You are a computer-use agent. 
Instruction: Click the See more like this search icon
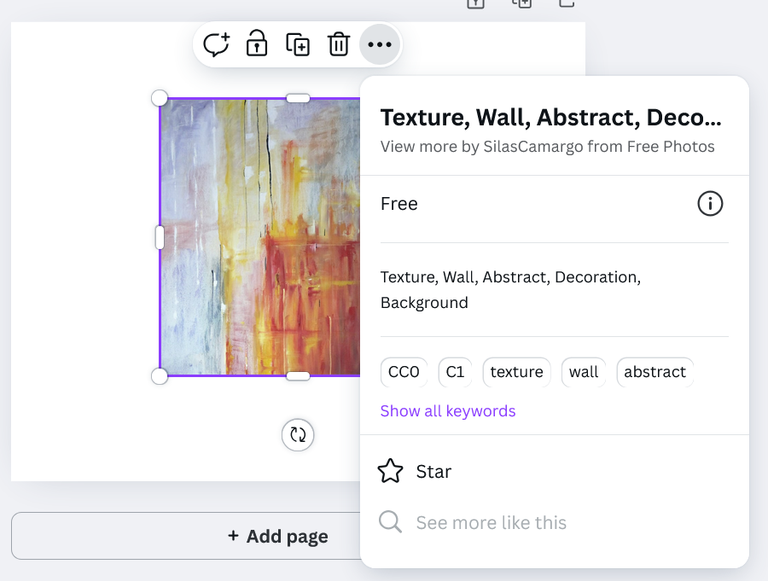pyautogui.click(x=390, y=522)
